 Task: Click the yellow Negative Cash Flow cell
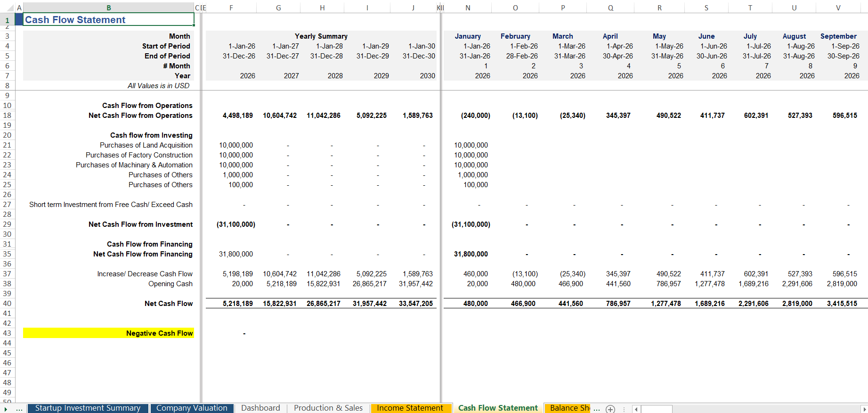(x=108, y=333)
